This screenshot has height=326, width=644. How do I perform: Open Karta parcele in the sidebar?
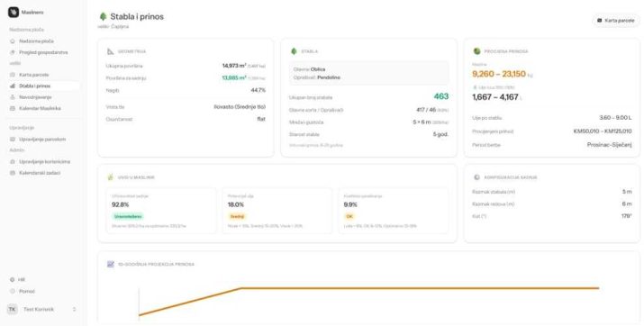point(33,75)
